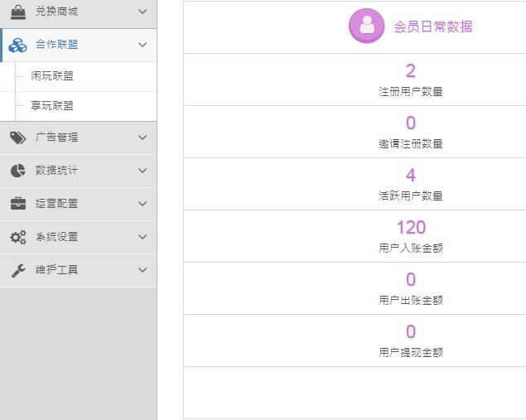
Task: Click the value 4 above 活跃用户数量
Action: 411,175
